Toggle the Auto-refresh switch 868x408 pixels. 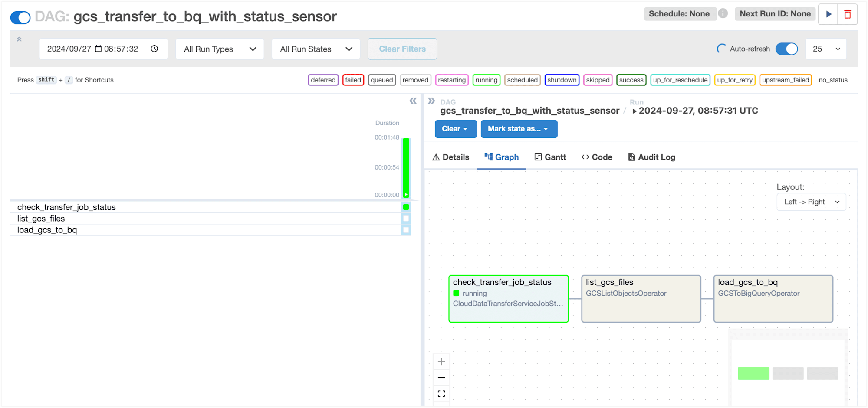point(786,49)
